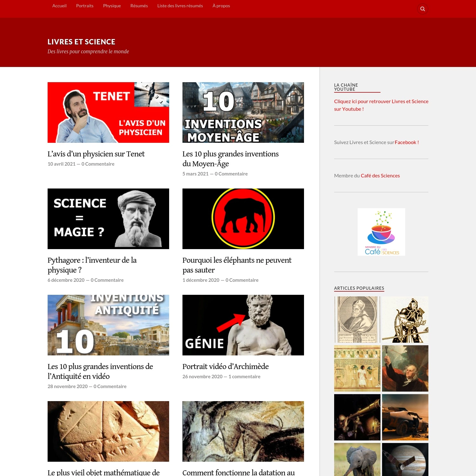Click the Café des Sciences membership logo
Screen dimensions: 476x476
[x=381, y=232]
